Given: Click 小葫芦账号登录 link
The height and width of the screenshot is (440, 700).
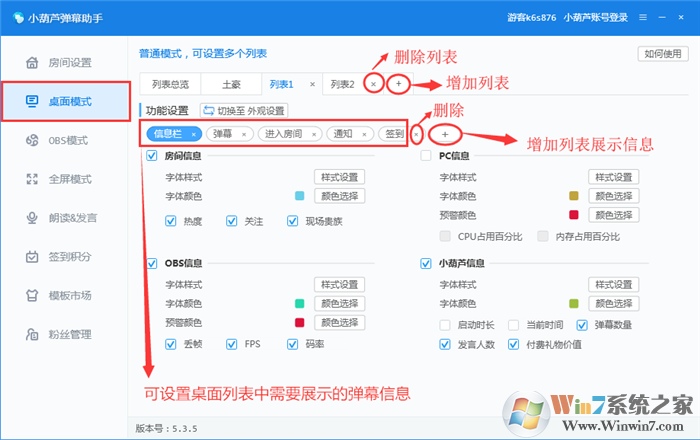Looking at the screenshot, I should (x=596, y=18).
